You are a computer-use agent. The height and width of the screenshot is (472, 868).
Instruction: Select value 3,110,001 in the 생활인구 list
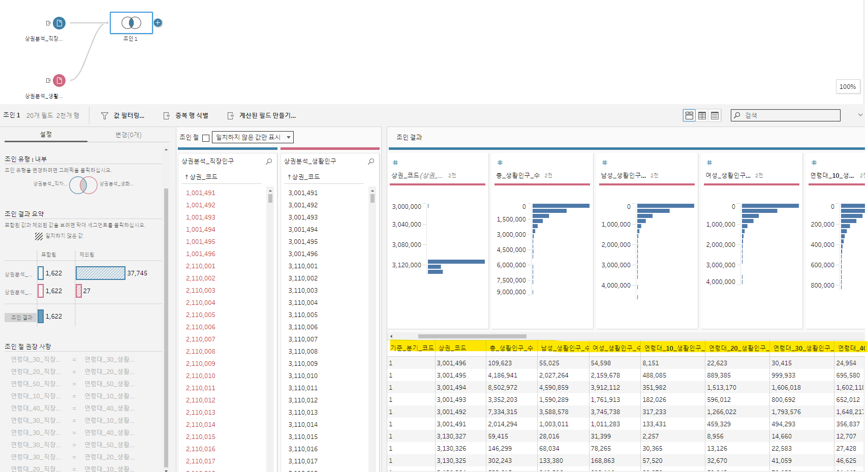(x=303, y=266)
